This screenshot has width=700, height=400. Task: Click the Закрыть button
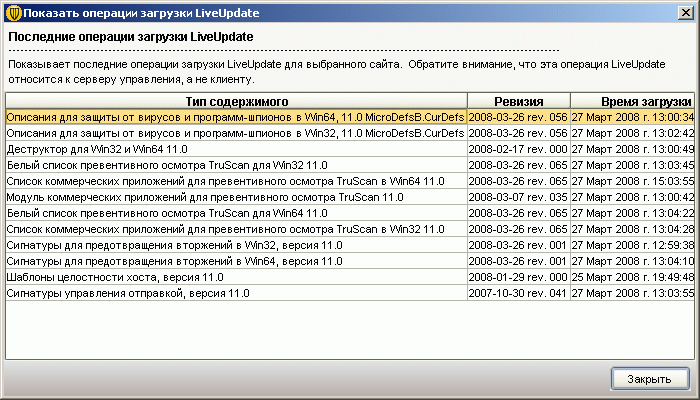[x=650, y=379]
